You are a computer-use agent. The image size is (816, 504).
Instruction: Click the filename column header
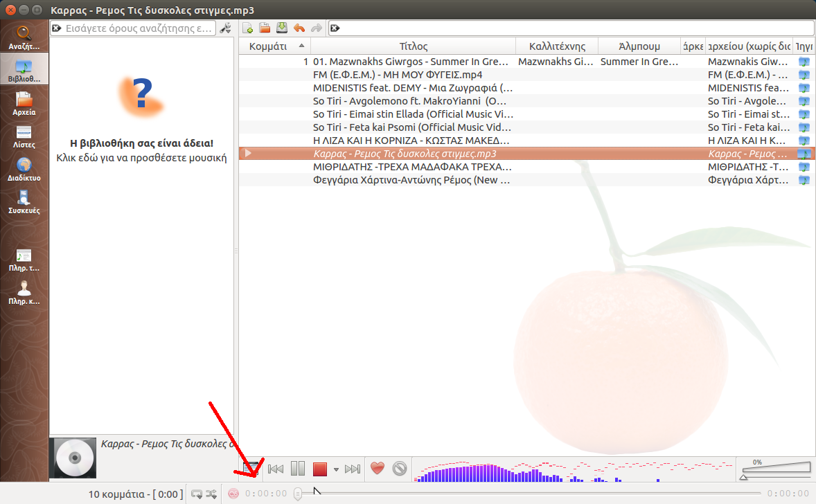point(749,46)
